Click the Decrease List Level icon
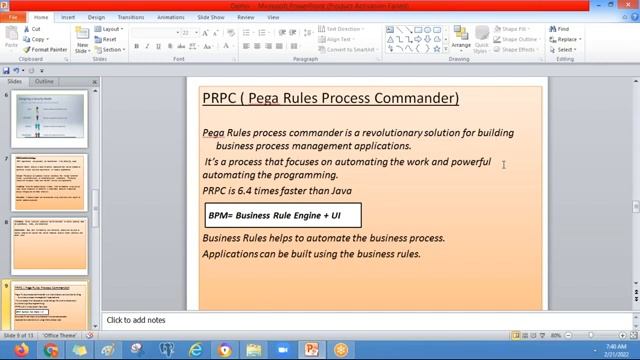This screenshot has height=360, width=640. coord(282,33)
